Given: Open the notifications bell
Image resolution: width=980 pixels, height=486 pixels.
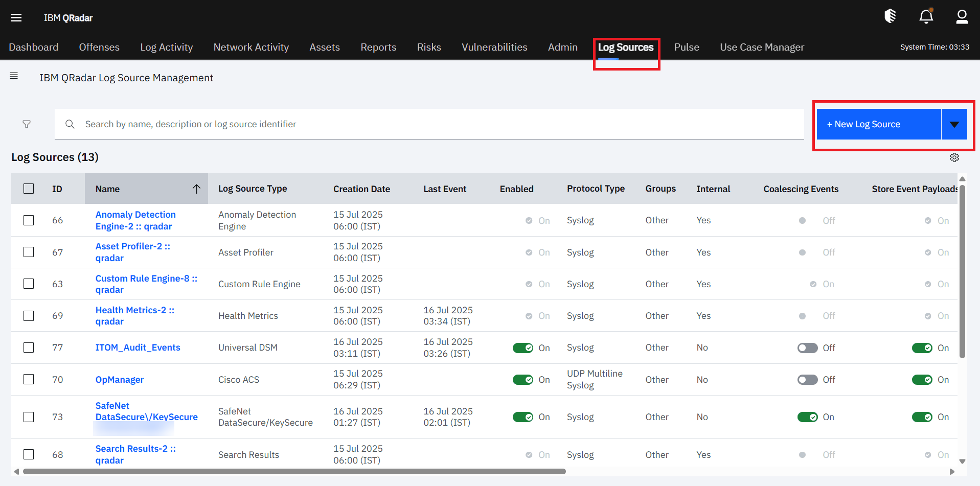Looking at the screenshot, I should pyautogui.click(x=926, y=16).
